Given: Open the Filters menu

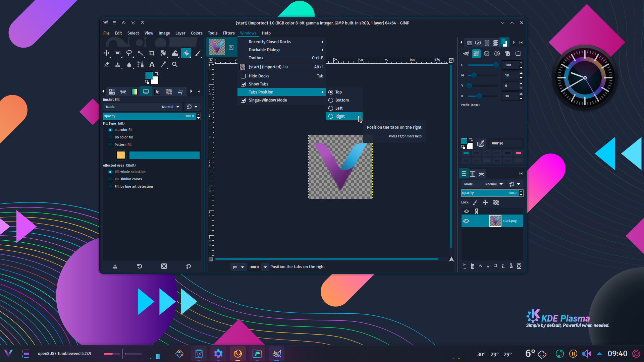Looking at the screenshot, I should coord(229,33).
